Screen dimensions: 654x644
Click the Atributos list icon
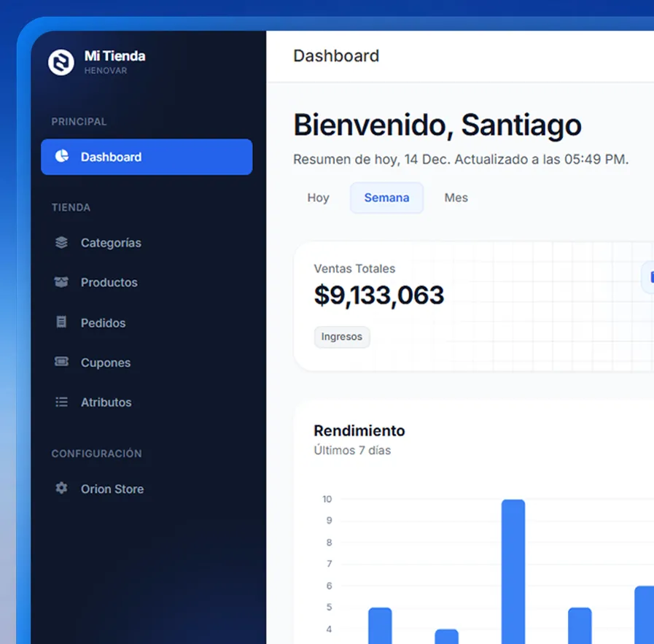[x=61, y=402]
